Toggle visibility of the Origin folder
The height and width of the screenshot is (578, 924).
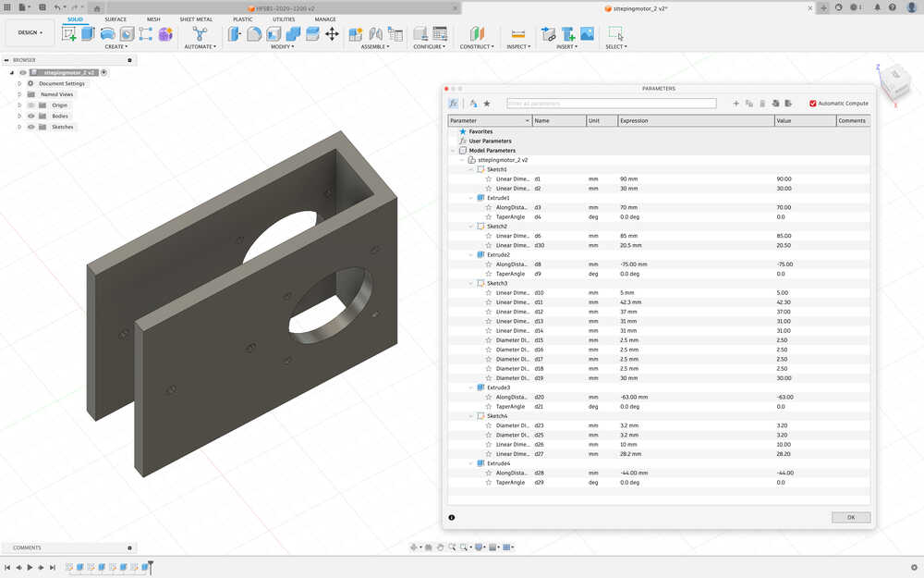(31, 105)
